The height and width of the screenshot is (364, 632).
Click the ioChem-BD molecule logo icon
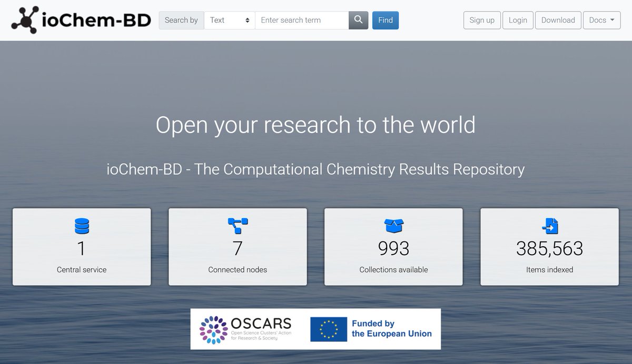pyautogui.click(x=25, y=20)
